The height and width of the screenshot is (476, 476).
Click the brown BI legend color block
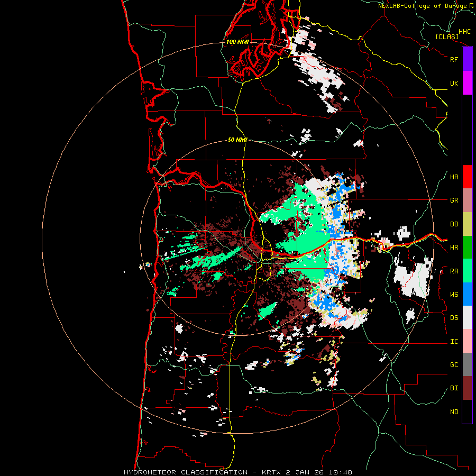coord(467,388)
